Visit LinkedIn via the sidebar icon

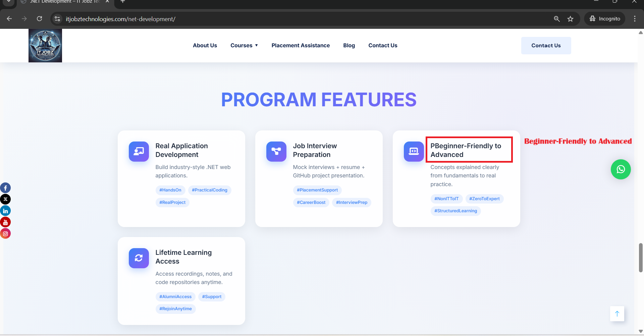pyautogui.click(x=5, y=211)
